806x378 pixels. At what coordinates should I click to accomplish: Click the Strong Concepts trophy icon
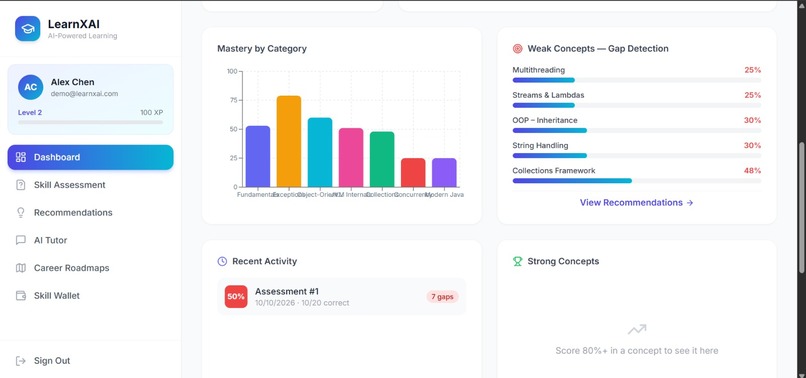click(518, 261)
